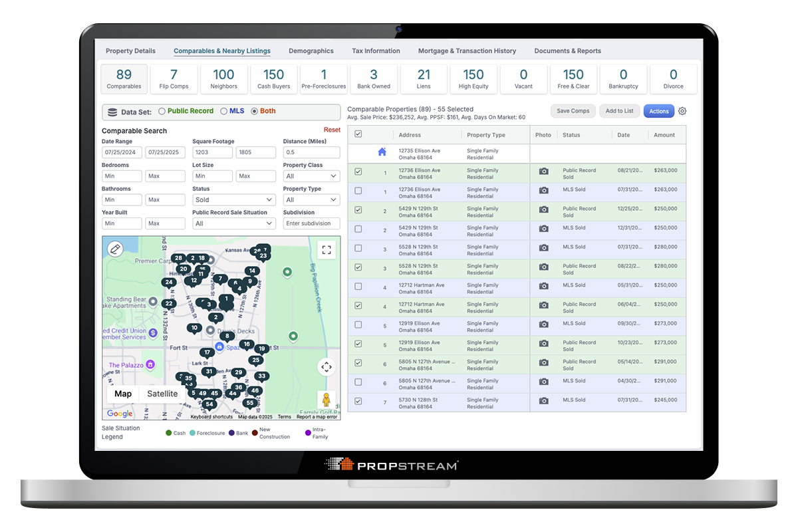Select the map drawing pencil tool
Viewport: 798px width, 532px height.
click(x=115, y=249)
